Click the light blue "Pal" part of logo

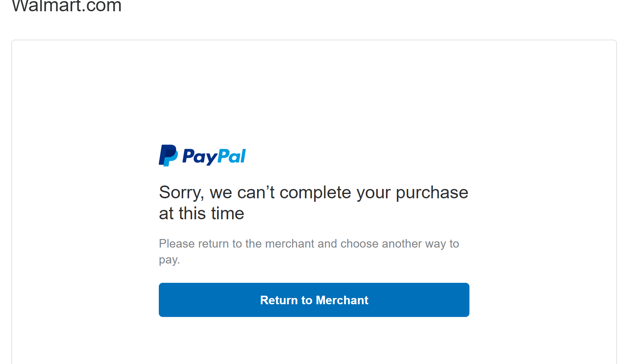tap(232, 156)
